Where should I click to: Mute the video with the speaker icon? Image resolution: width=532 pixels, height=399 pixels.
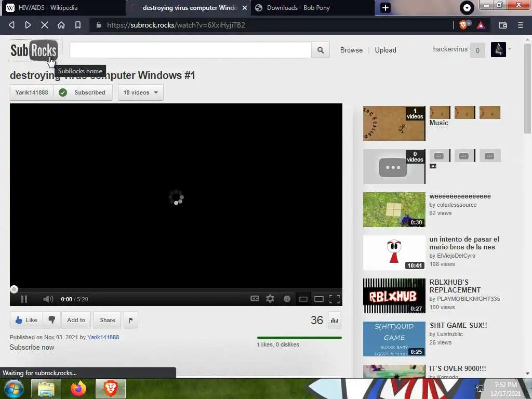click(x=48, y=299)
